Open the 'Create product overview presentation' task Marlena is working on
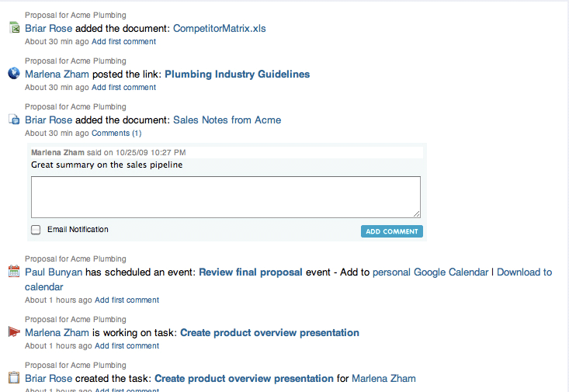The width and height of the screenshot is (569, 392). [x=269, y=332]
